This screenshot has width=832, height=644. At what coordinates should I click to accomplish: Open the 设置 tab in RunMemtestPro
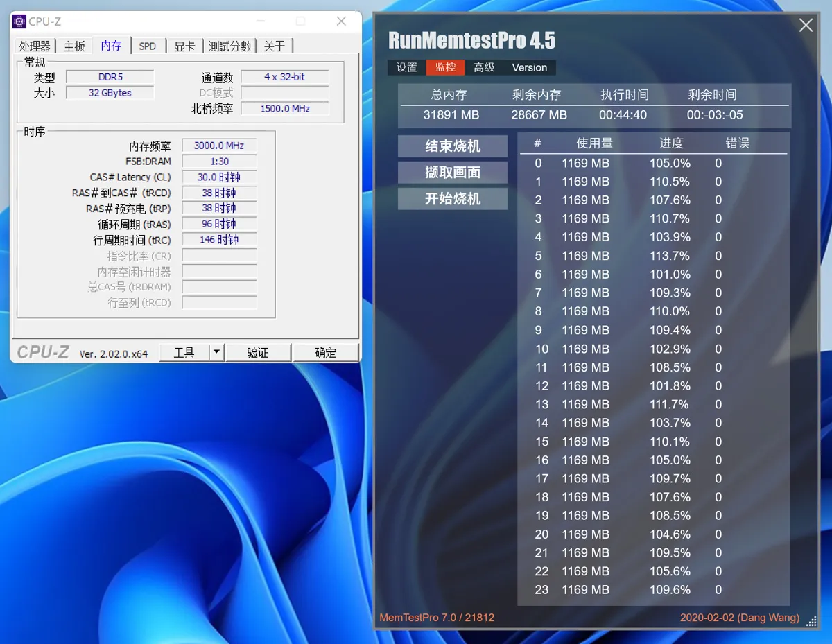click(x=407, y=67)
